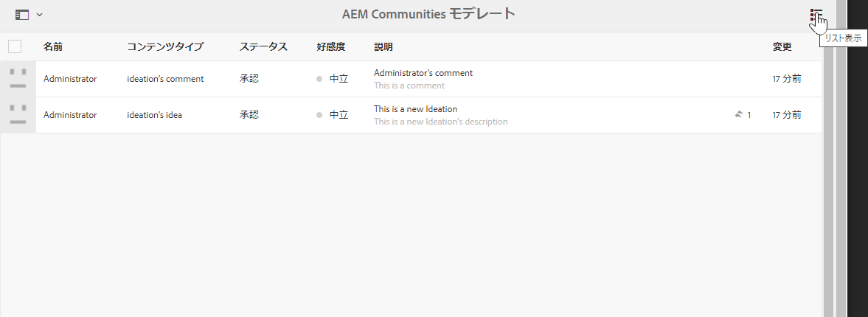This screenshot has width=868, height=317.
Task: Select avatar of Administrator's comment row
Action: click(18, 79)
